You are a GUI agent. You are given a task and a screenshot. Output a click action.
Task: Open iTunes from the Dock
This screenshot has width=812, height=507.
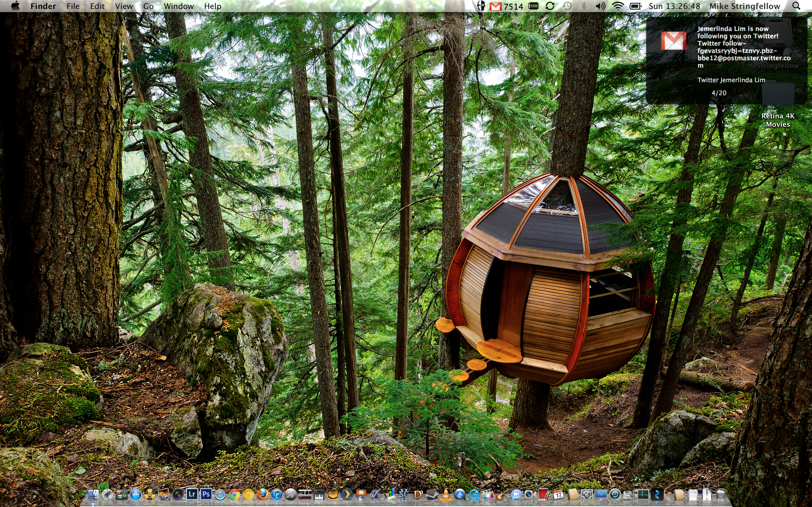coord(277,495)
